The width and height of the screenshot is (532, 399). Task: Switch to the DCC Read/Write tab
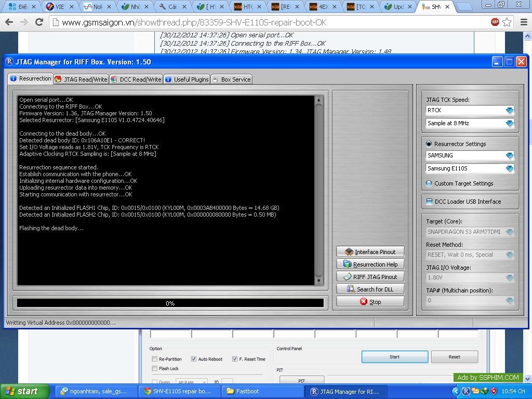tap(136, 79)
